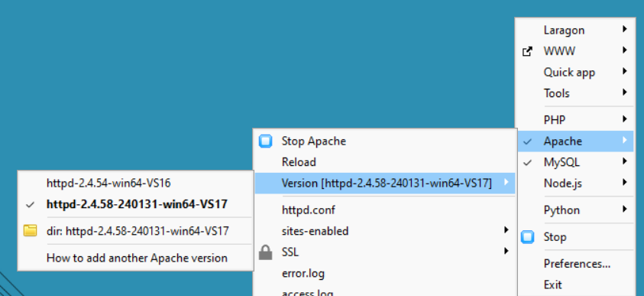Click the blue Stop icon in main menu
The width and height of the screenshot is (644, 296).
[528, 237]
